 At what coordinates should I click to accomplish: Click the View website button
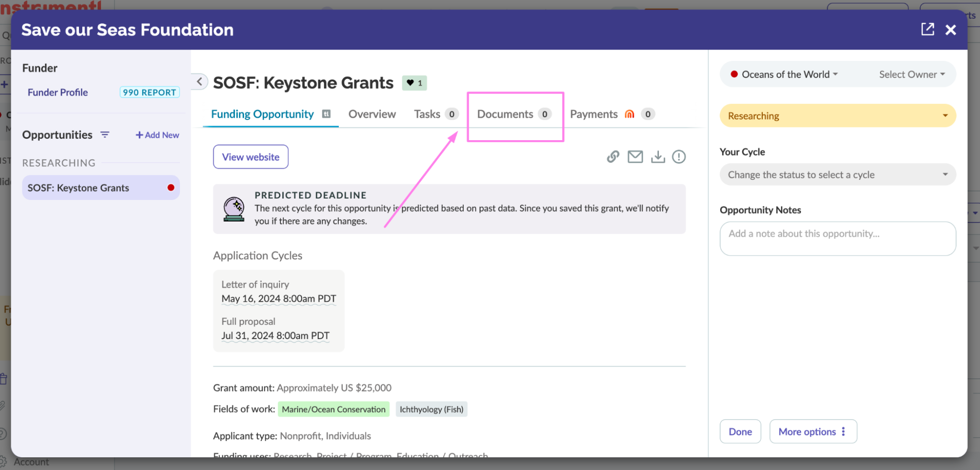[251, 157]
